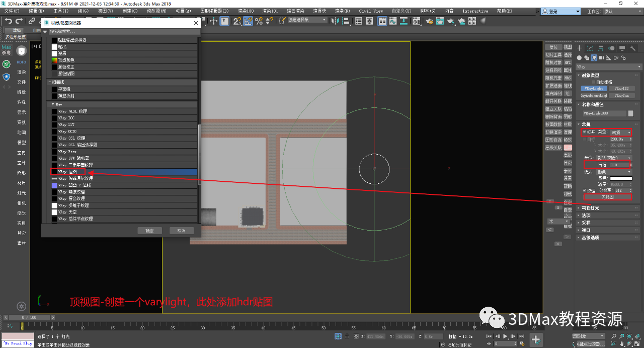Screen dimensions: 644x348
Task: Open the VRay light category dropdown
Action: point(609,66)
